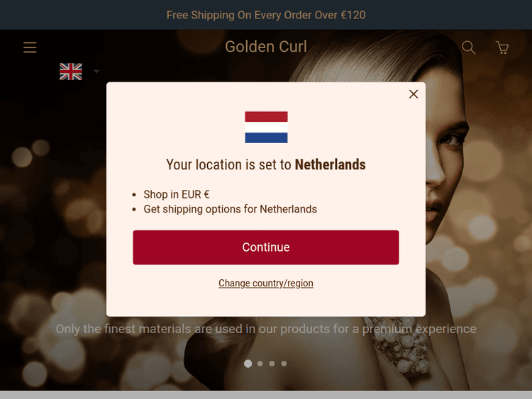Click the 'Your location is set to Netherlands' heading

266,164
